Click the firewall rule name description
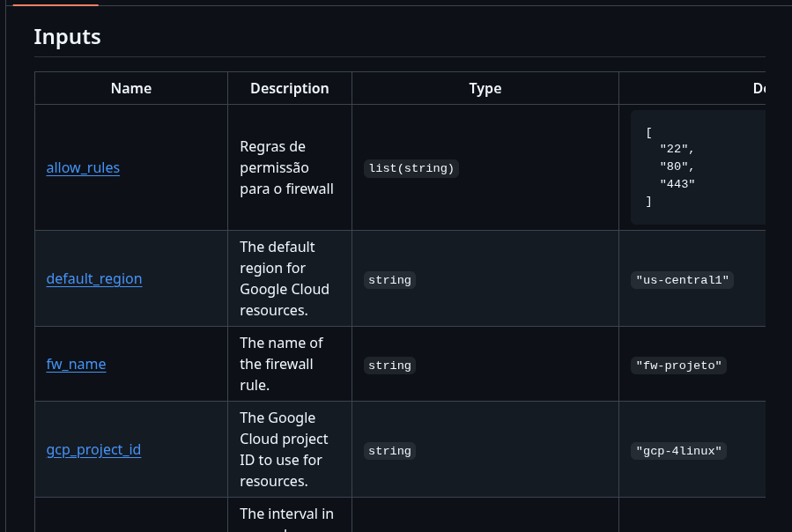 (281, 364)
